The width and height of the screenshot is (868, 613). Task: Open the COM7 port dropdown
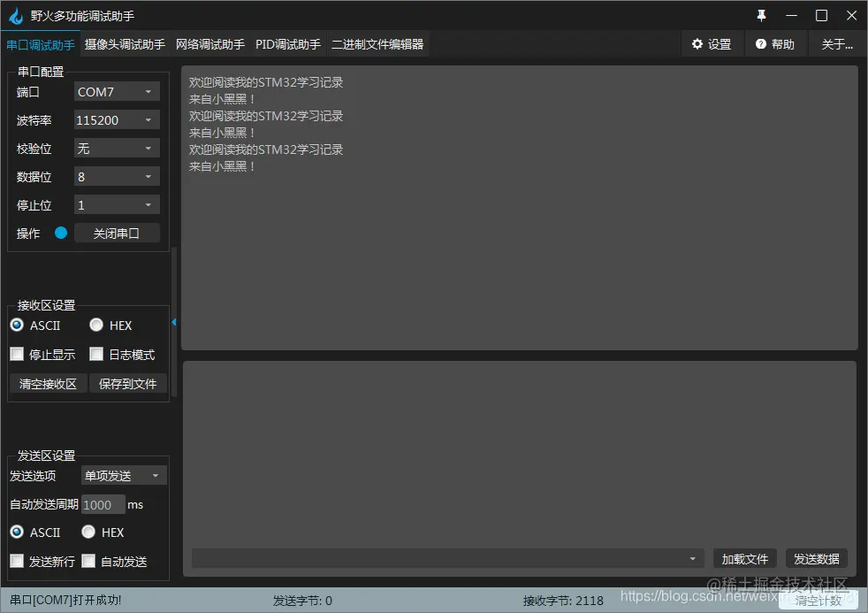point(116,91)
